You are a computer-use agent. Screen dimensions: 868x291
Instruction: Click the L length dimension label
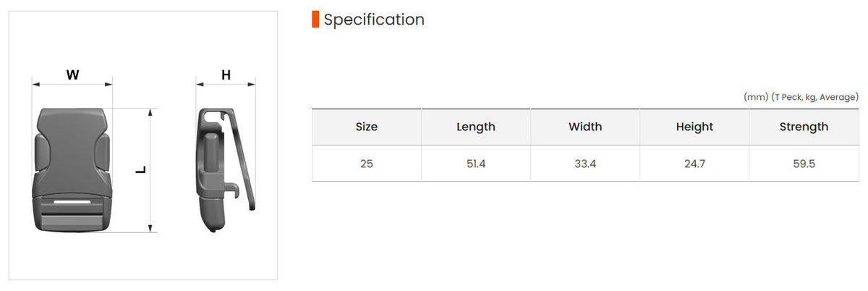[x=141, y=171]
